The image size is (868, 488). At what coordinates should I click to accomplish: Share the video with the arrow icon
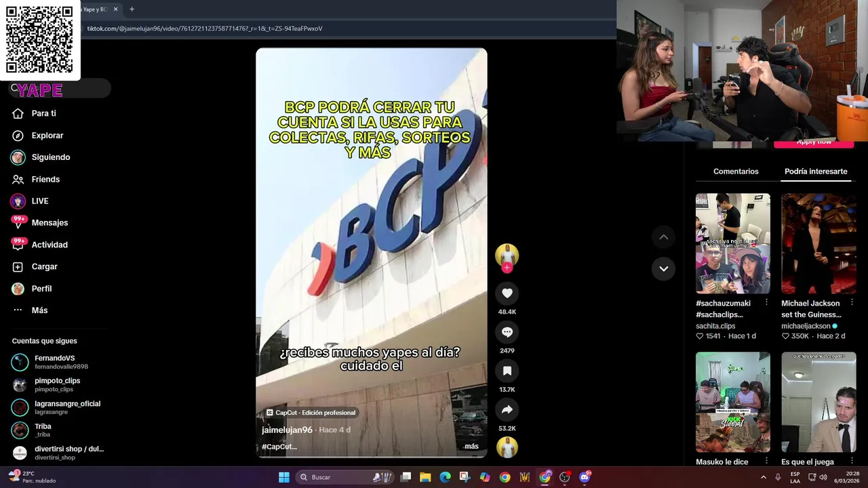point(507,409)
